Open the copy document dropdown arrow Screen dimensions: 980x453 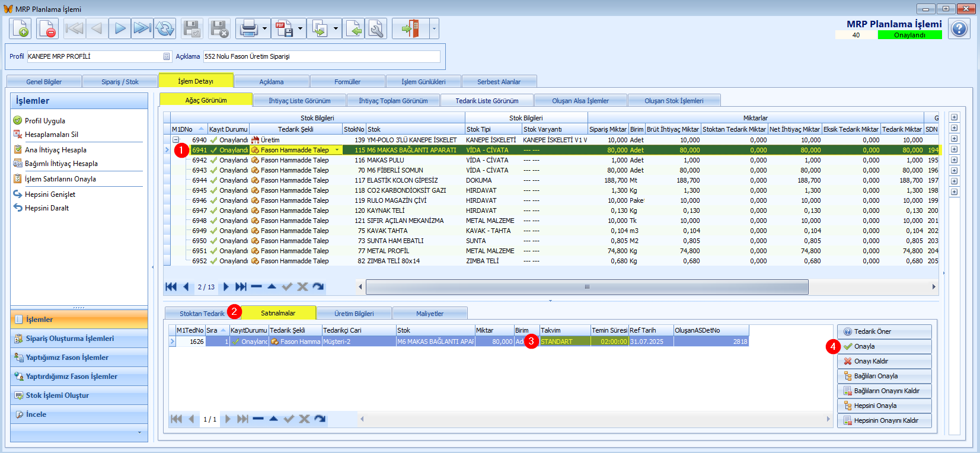click(x=336, y=28)
